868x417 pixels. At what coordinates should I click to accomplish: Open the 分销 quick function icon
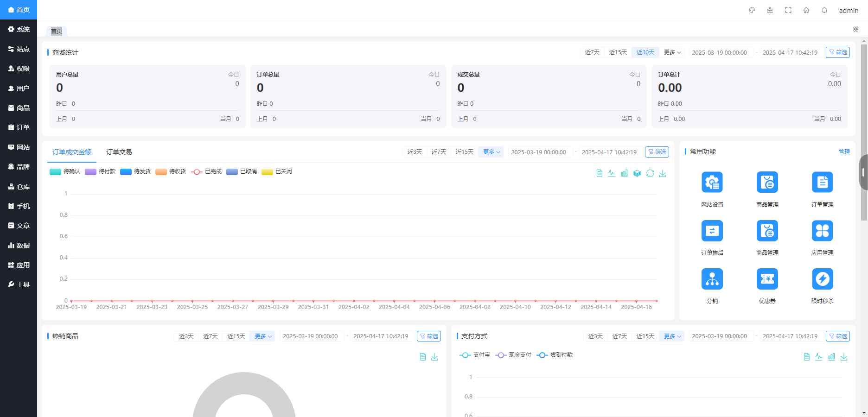tap(712, 283)
